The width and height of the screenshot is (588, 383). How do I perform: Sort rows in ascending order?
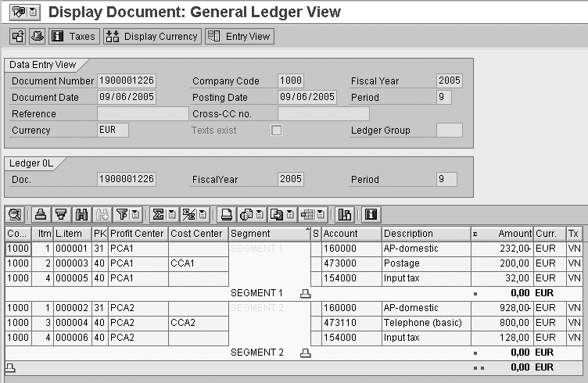click(41, 214)
